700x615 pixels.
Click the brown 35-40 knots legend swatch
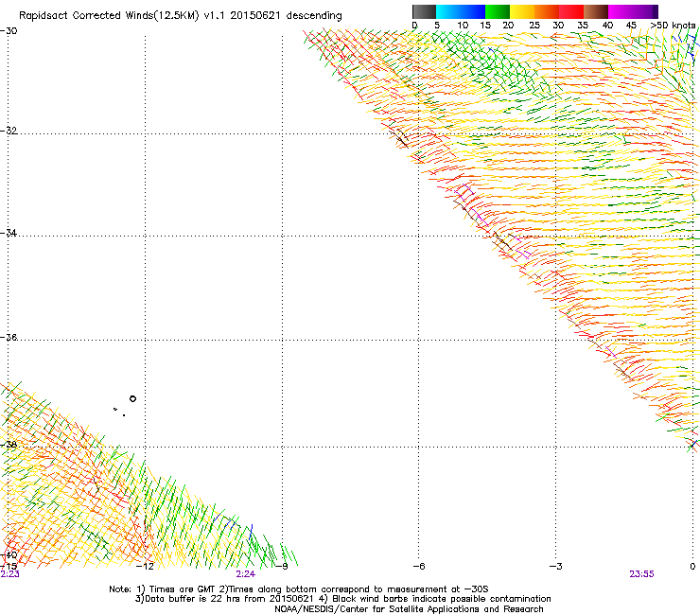point(596,11)
